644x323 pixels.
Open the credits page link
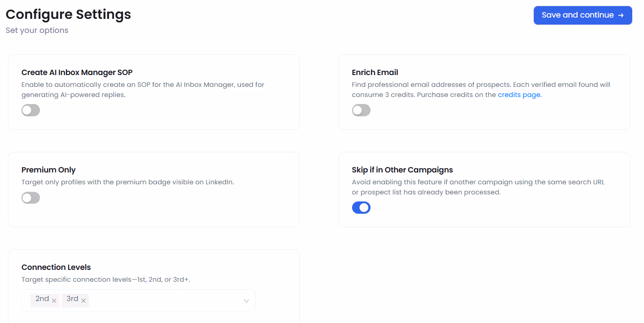point(518,94)
